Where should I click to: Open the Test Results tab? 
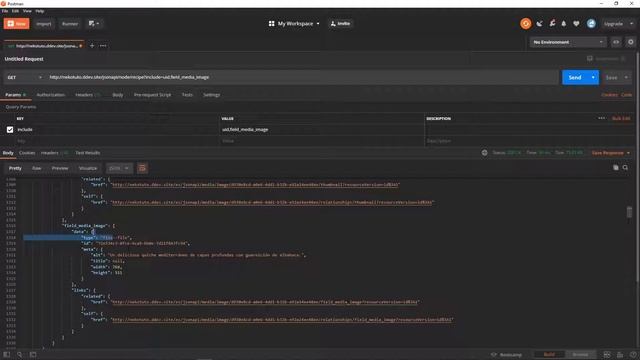87,153
